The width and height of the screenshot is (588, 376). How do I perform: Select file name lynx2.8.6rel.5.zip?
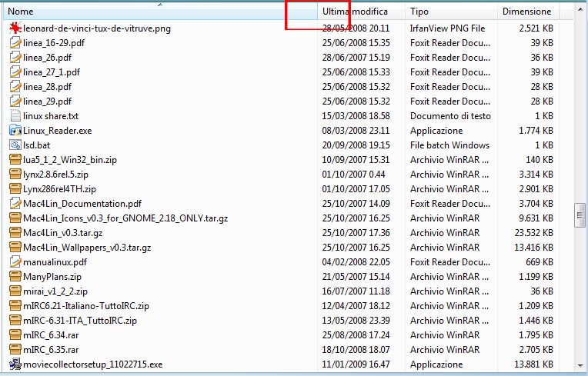pyautogui.click(x=55, y=175)
